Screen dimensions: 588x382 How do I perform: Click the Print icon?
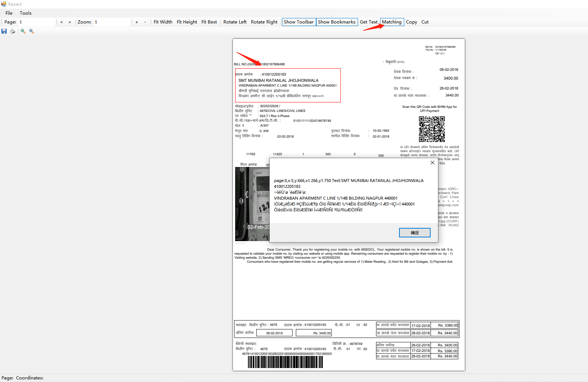12,31
